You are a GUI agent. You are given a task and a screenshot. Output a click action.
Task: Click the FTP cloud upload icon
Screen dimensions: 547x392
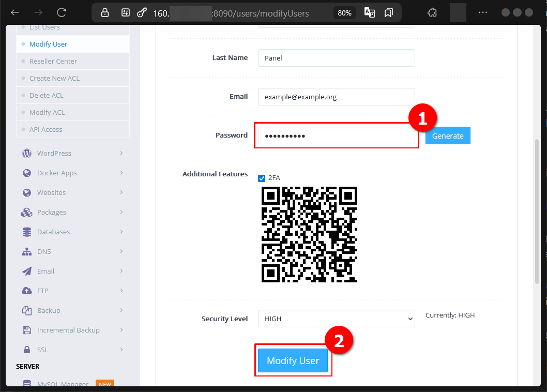click(27, 291)
